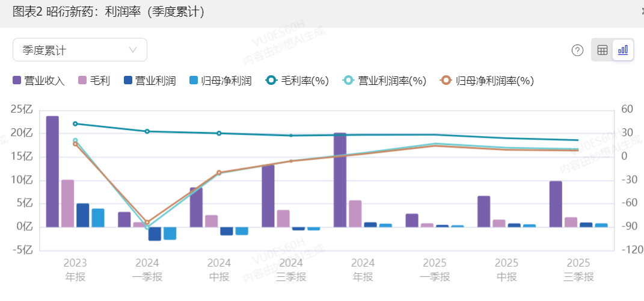Click the 2024 三季报 pink gross profit bar
The width and height of the screenshot is (644, 301).
tap(283, 219)
